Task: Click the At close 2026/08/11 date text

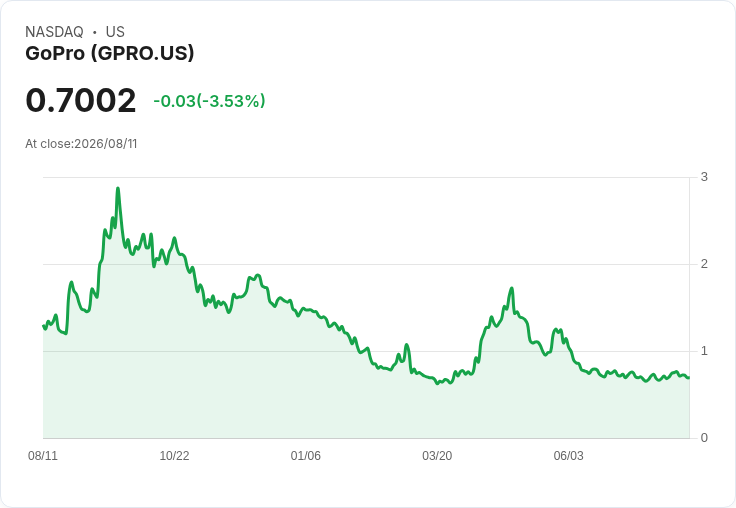Action: tap(81, 144)
